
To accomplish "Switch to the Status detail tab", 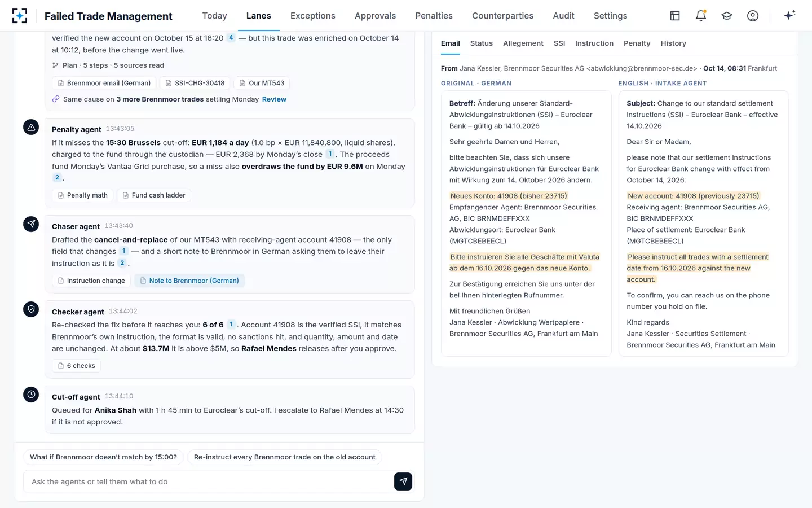I will tap(482, 43).
